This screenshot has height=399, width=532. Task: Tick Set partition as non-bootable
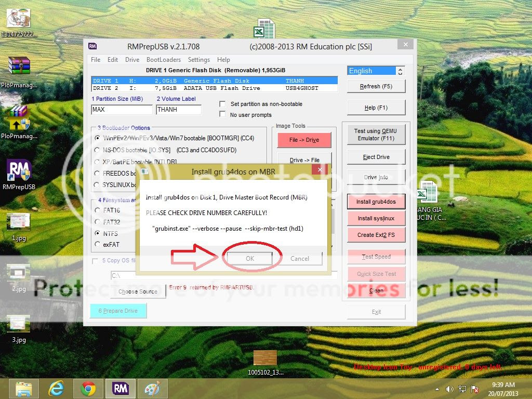tap(222, 104)
